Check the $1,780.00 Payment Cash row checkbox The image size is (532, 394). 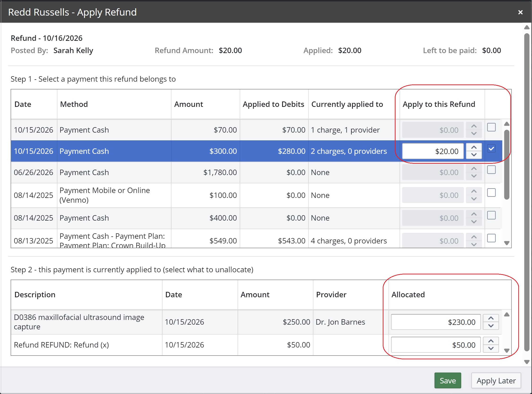(x=491, y=170)
